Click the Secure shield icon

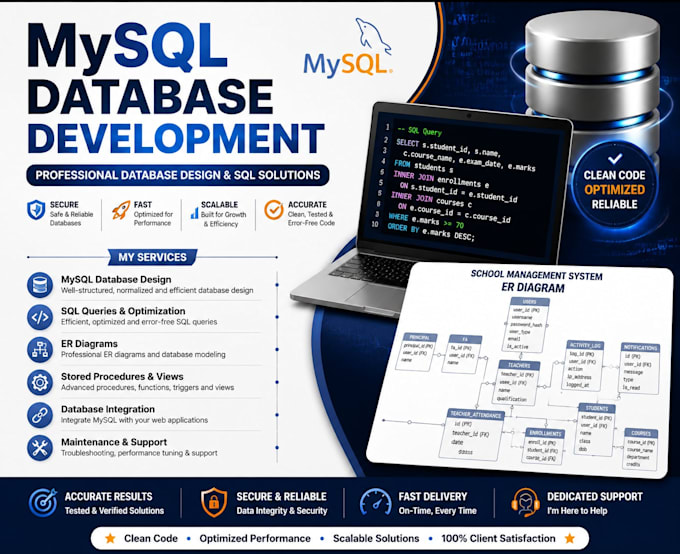pos(36,210)
